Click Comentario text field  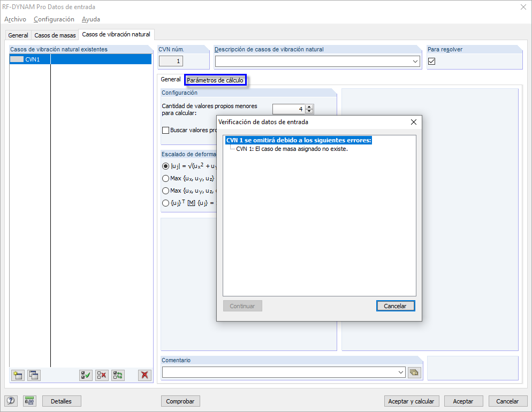pos(279,372)
